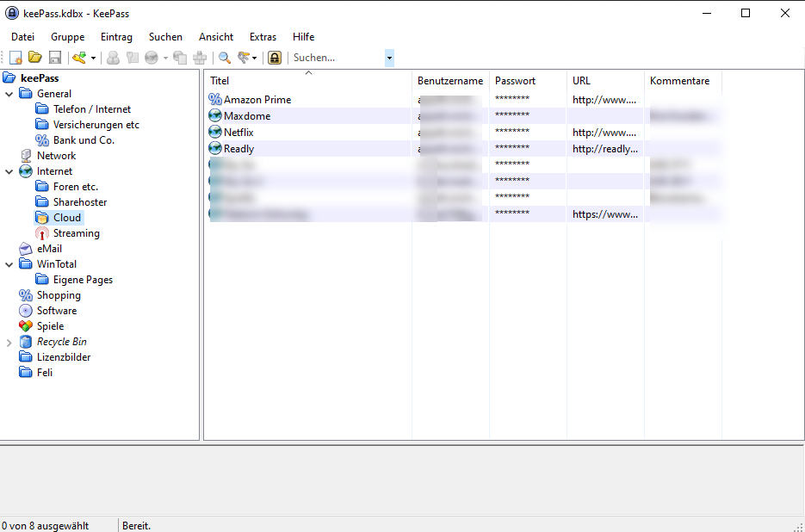Select the Lizenzbilder group

[x=64, y=357]
